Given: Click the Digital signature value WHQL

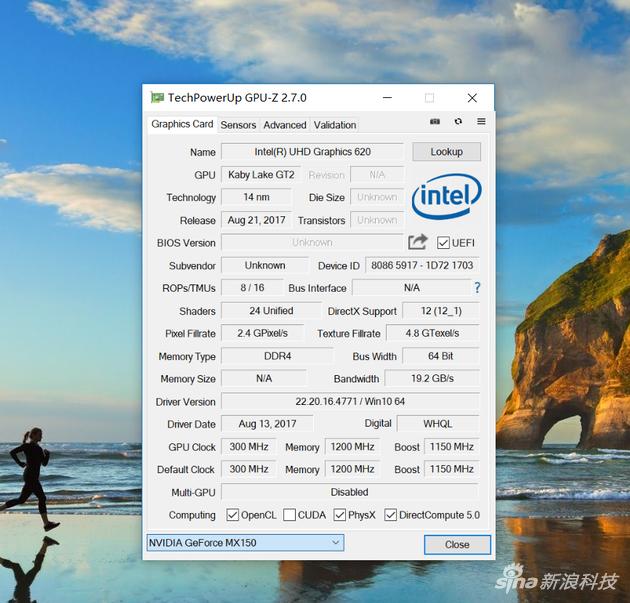Looking at the screenshot, I should tap(438, 424).
